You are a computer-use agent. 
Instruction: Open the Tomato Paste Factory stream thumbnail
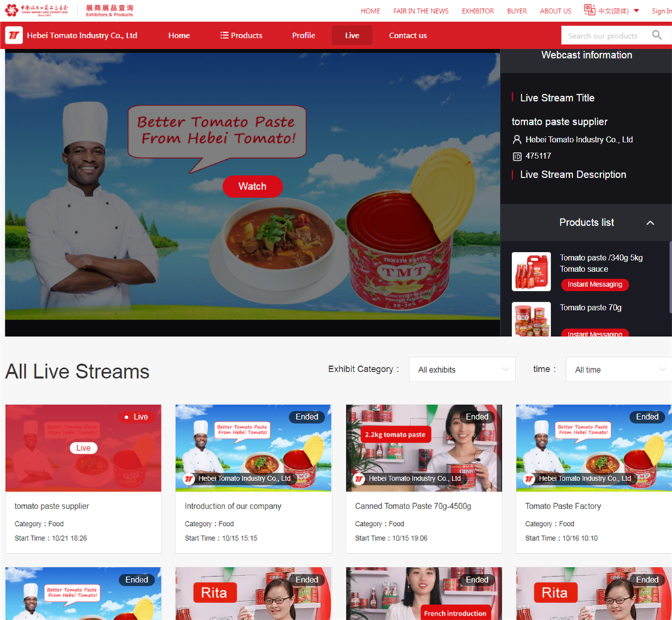pos(594,448)
